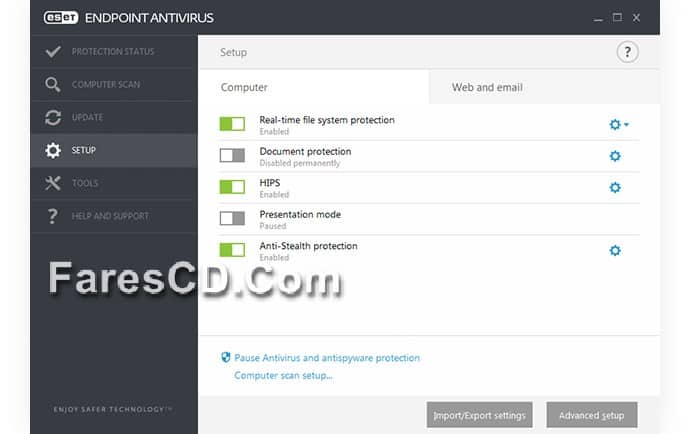Image resolution: width=690 pixels, height=434 pixels.
Task: Click the 'Disabled permanently' status text
Action: click(x=300, y=163)
